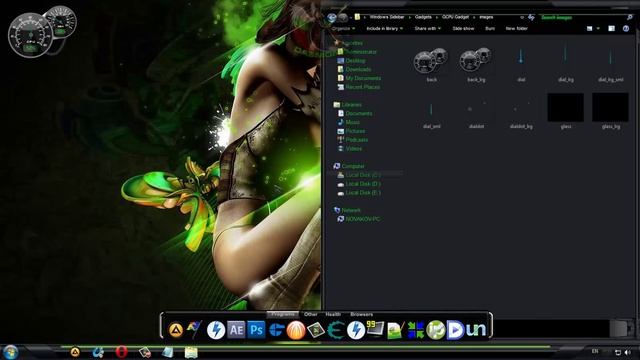Click the Windows Start orb
Image resolution: width=640 pixels, height=360 pixels.
point(10,352)
